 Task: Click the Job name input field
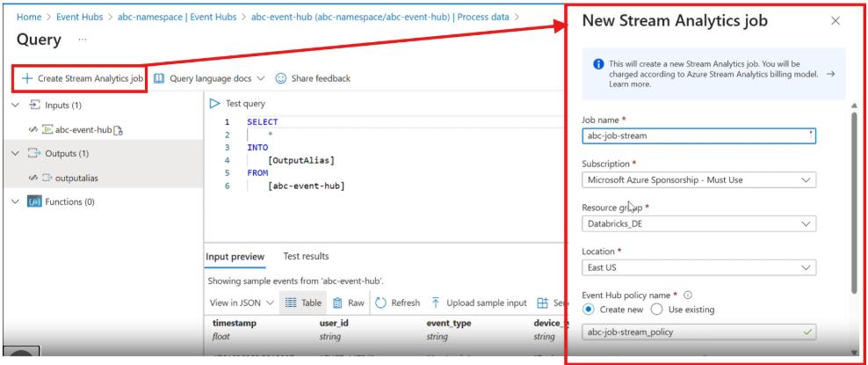tap(694, 135)
